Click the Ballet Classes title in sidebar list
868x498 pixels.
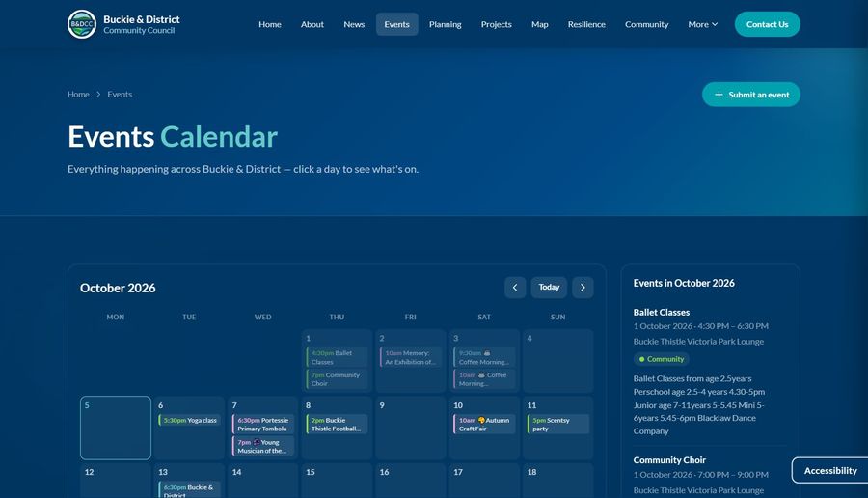point(662,313)
